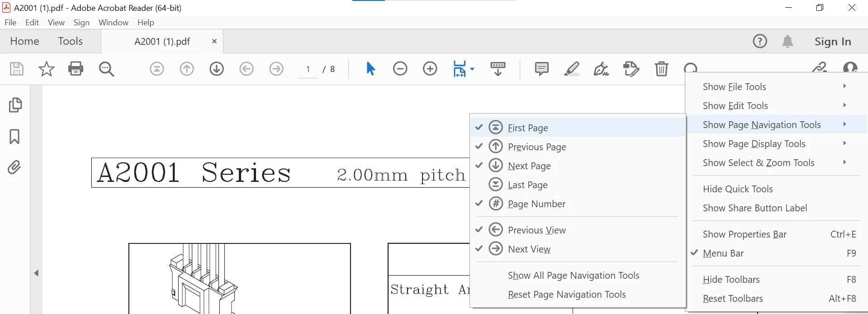Toggle Menu Bar visibility option

[777, 253]
